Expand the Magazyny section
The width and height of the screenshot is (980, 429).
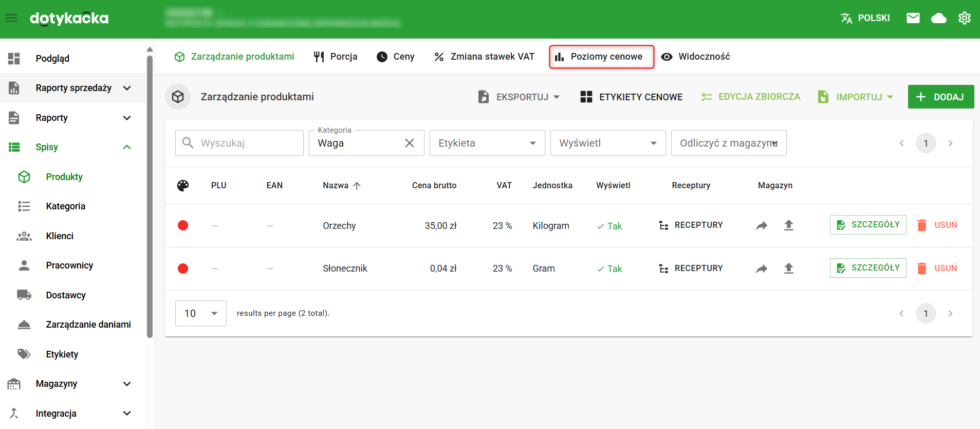pyautogui.click(x=72, y=384)
